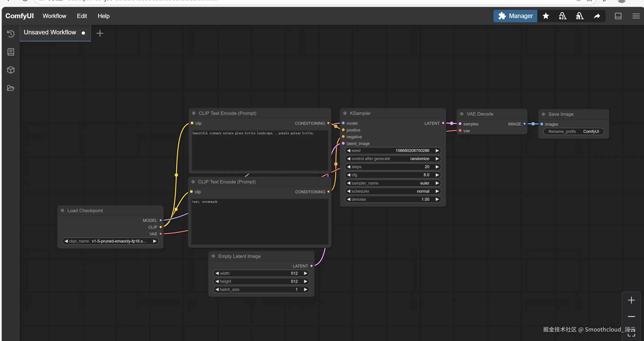The width and height of the screenshot is (644, 341).
Task: Increase steps value with right arrow
Action: [x=437, y=167]
